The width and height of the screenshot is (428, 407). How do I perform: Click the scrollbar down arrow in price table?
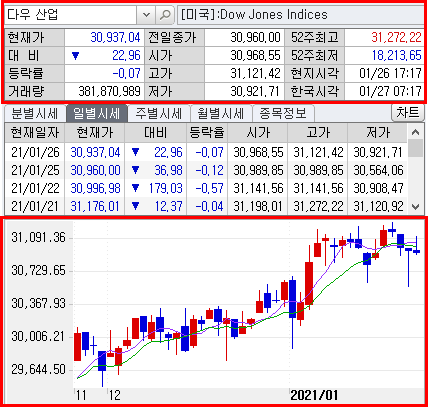(x=415, y=207)
